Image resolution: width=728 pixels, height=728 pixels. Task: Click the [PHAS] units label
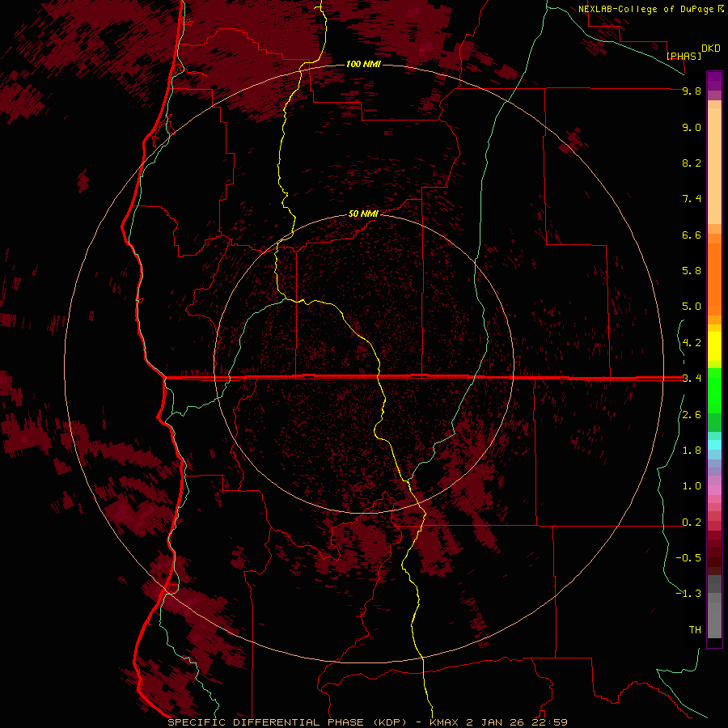pyautogui.click(x=684, y=56)
